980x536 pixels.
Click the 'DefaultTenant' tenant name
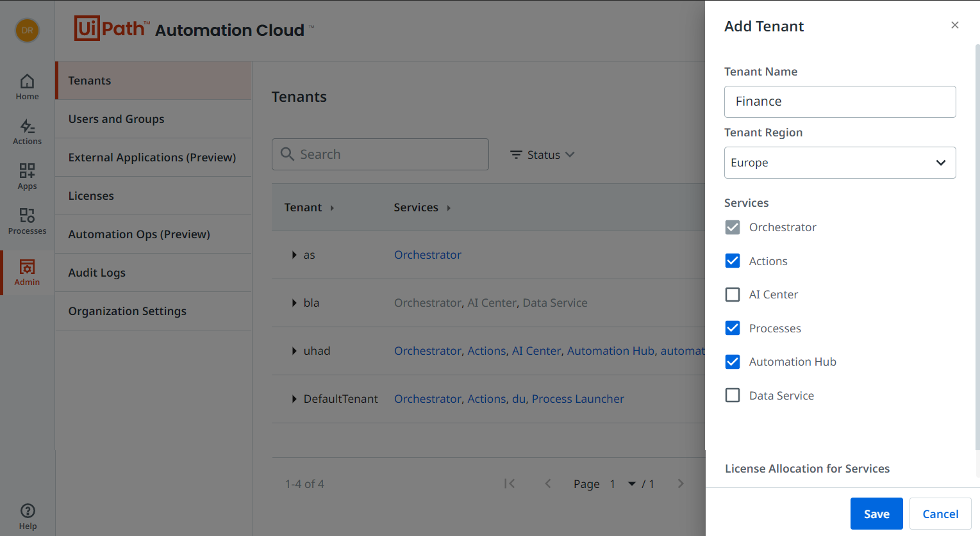pos(340,399)
